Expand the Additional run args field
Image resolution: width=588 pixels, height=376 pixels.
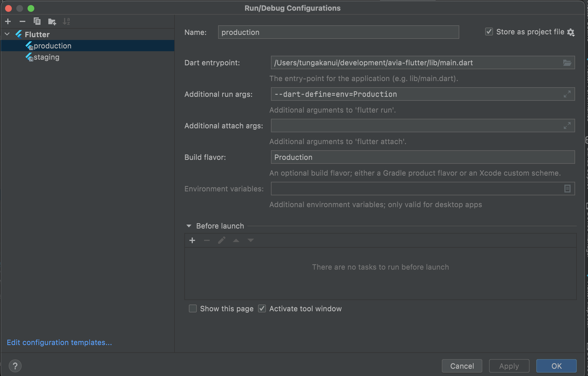point(567,94)
